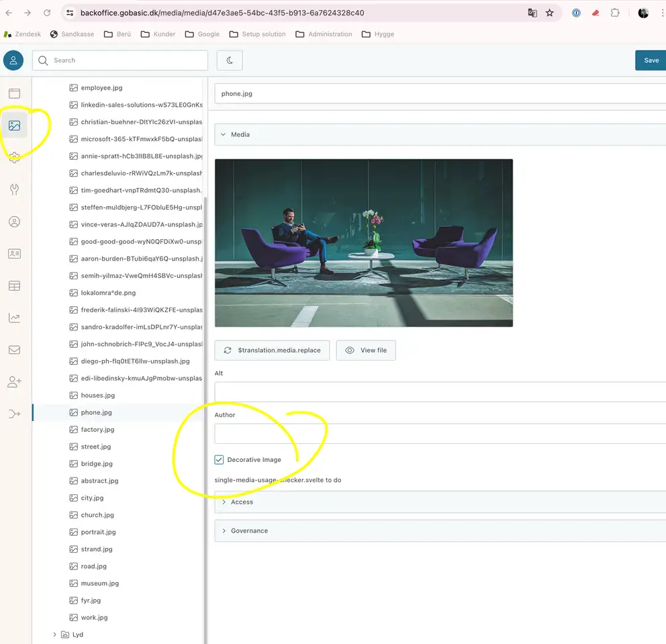Open the Kunder bookmarks folder
The image size is (666, 644).
(x=158, y=34)
